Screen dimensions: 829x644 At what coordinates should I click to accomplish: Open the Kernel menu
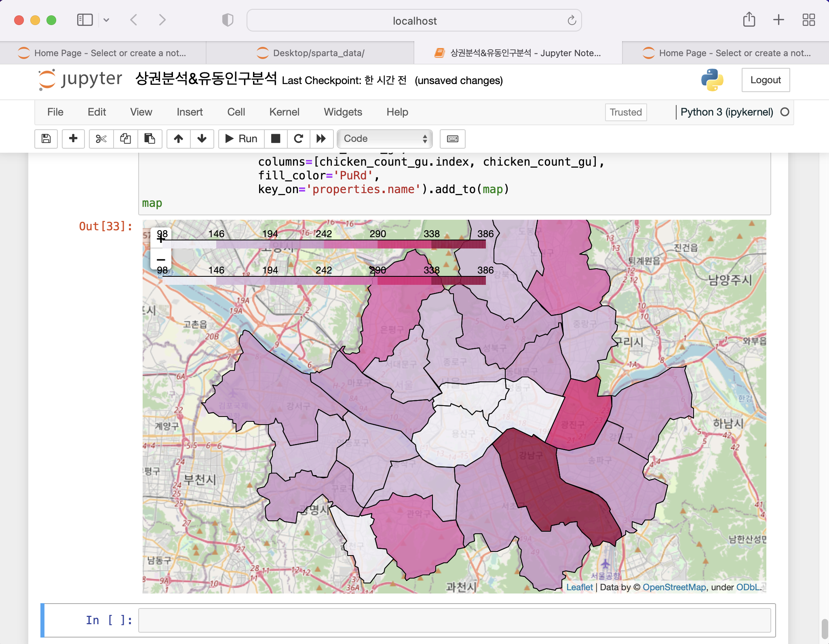click(284, 112)
